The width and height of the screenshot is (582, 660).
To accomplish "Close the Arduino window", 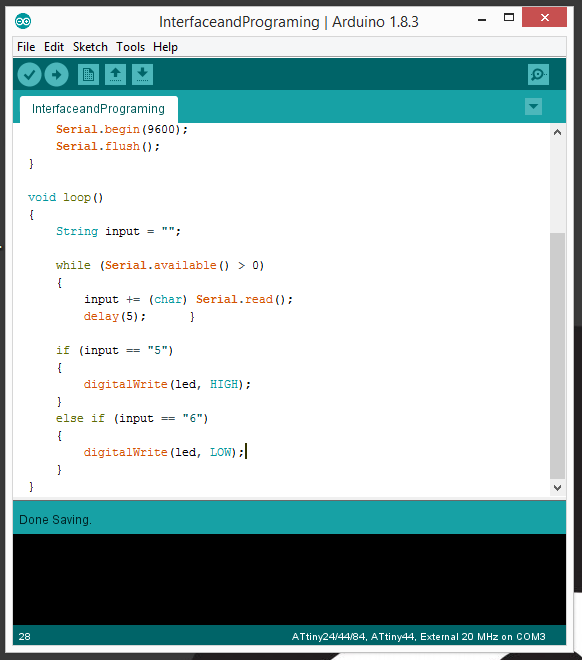I will point(544,17).
